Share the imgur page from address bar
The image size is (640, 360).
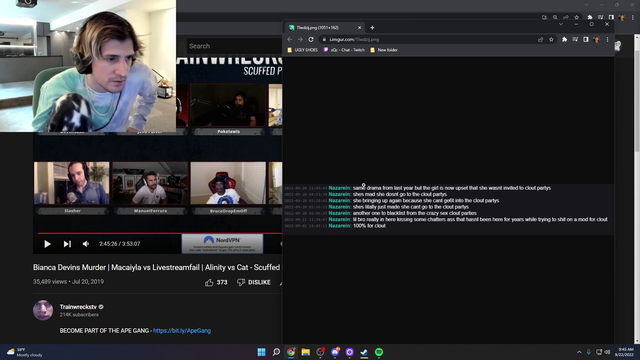click(540, 40)
